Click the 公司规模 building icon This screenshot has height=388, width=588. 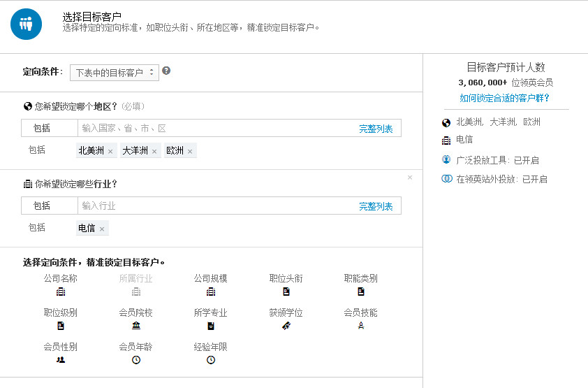211,292
